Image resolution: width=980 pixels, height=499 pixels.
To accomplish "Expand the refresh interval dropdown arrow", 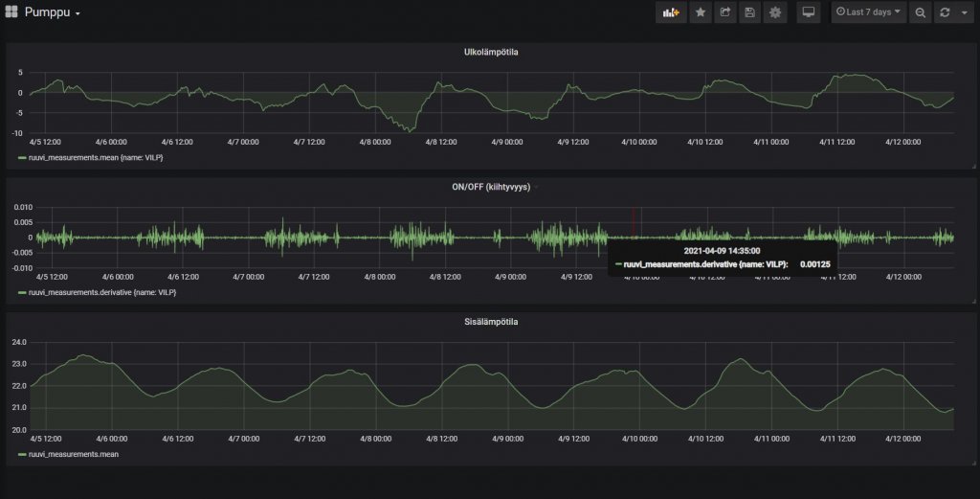I will coord(963,12).
